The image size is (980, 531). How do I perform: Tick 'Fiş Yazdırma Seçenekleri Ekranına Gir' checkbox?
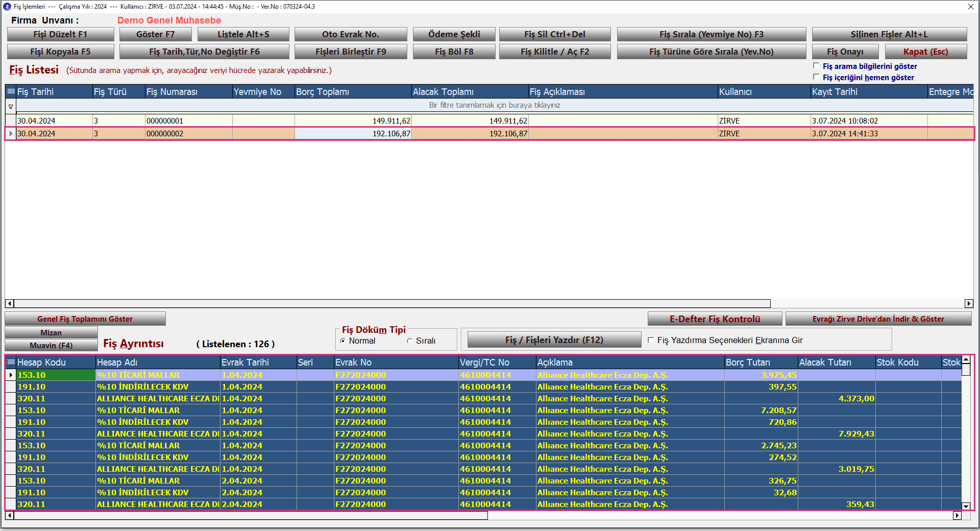[x=651, y=341]
